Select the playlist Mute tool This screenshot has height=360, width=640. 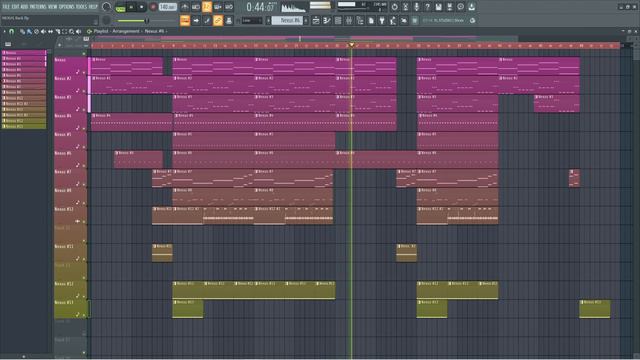point(43,31)
